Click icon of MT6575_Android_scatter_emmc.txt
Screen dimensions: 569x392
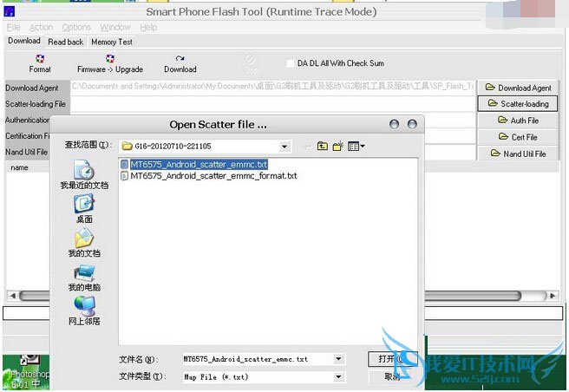click(125, 165)
